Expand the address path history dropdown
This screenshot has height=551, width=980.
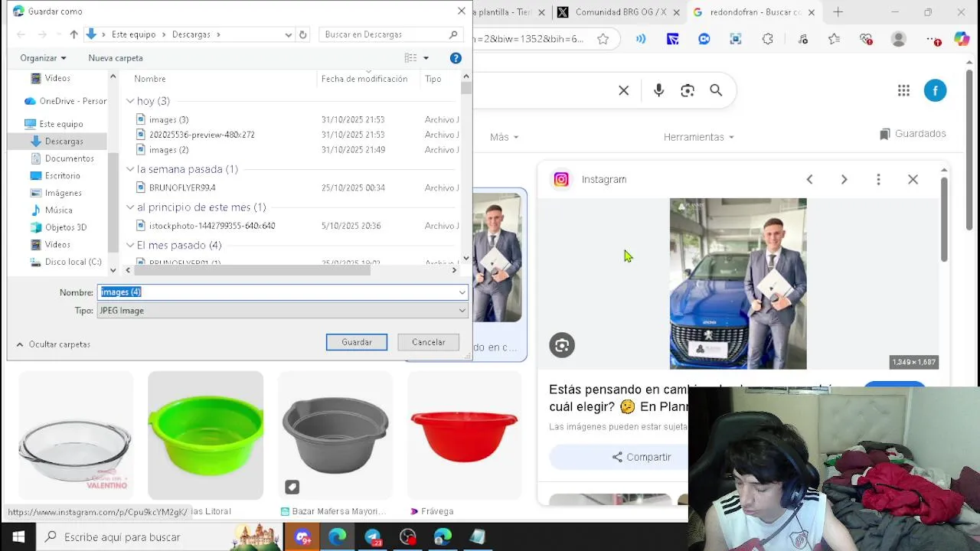point(289,34)
